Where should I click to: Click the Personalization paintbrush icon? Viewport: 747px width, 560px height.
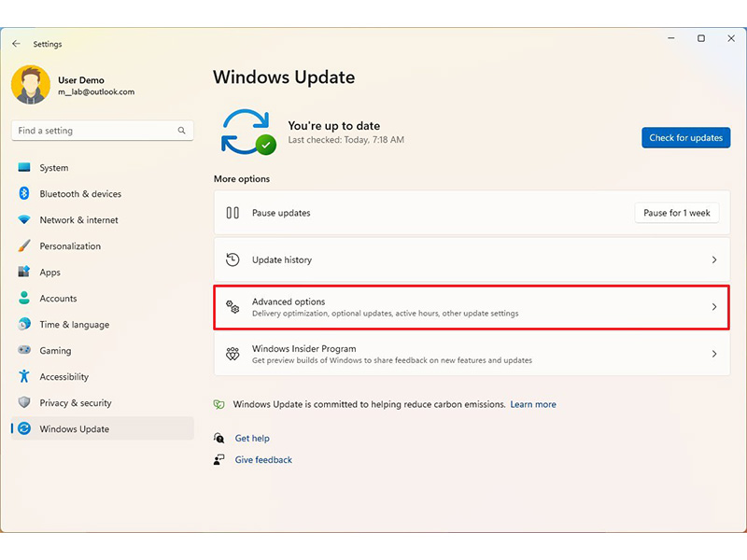(24, 245)
